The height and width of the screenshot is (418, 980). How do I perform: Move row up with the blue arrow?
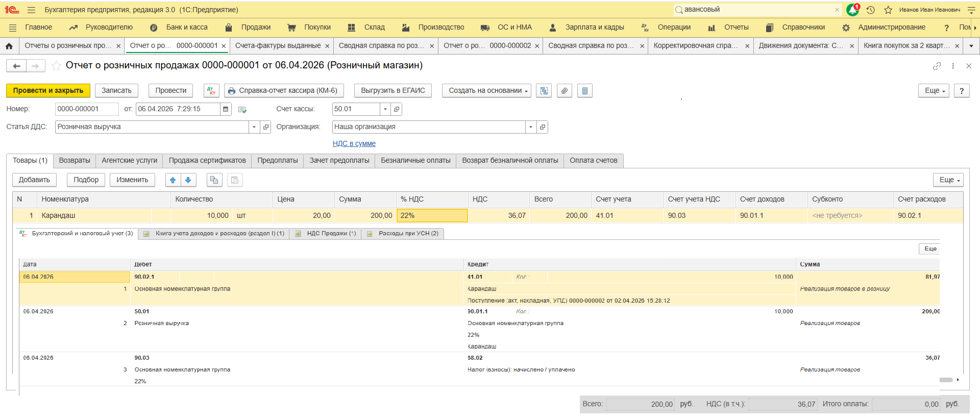click(x=173, y=180)
